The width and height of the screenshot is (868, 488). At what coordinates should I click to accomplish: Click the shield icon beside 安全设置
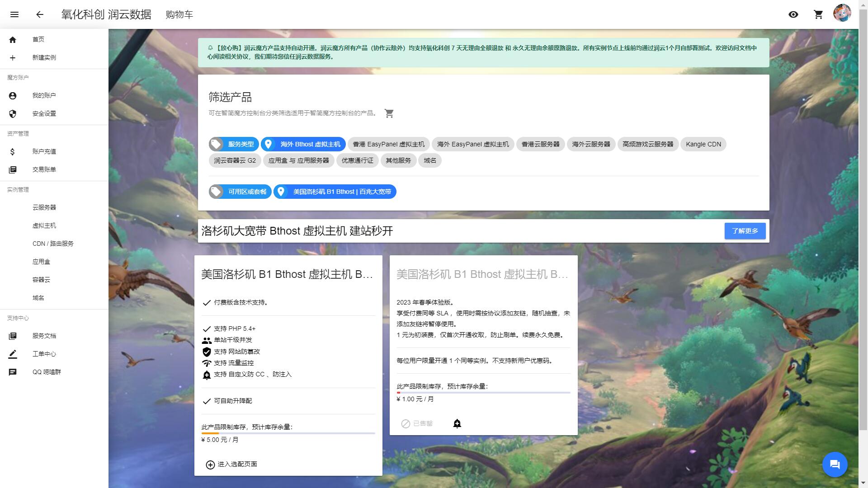tap(13, 114)
